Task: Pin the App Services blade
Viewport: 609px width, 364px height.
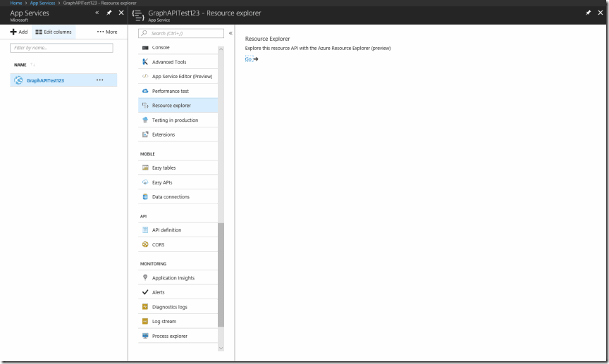Action: tap(109, 13)
